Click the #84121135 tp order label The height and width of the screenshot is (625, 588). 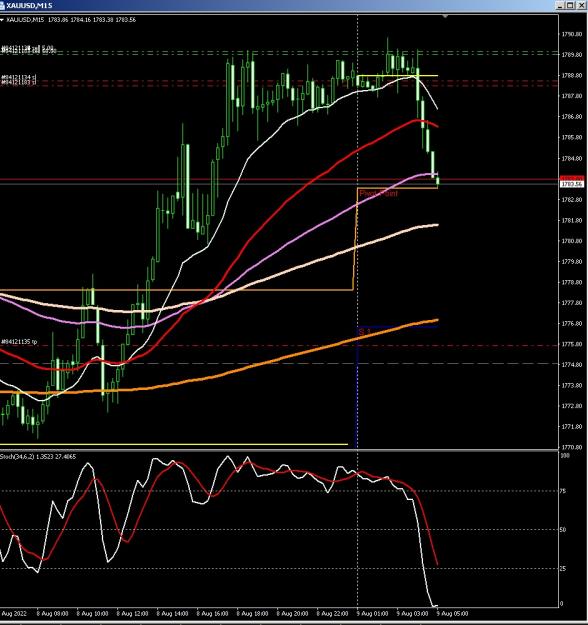(19, 342)
